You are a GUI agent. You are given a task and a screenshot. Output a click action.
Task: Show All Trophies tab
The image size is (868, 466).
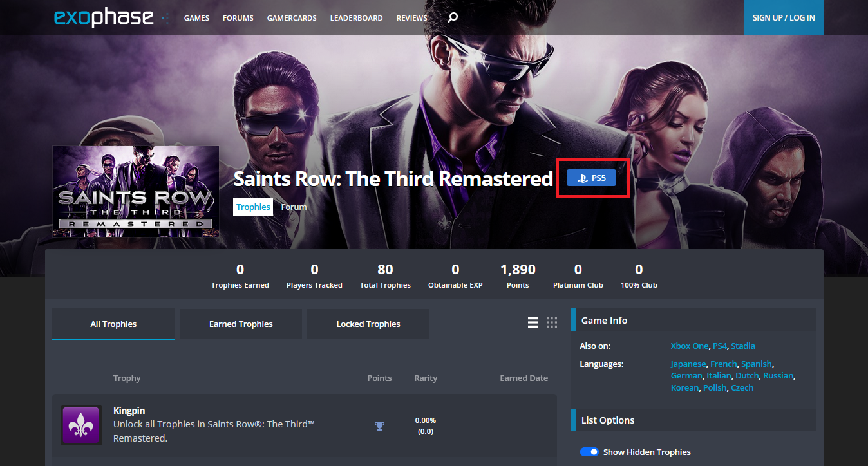113,324
